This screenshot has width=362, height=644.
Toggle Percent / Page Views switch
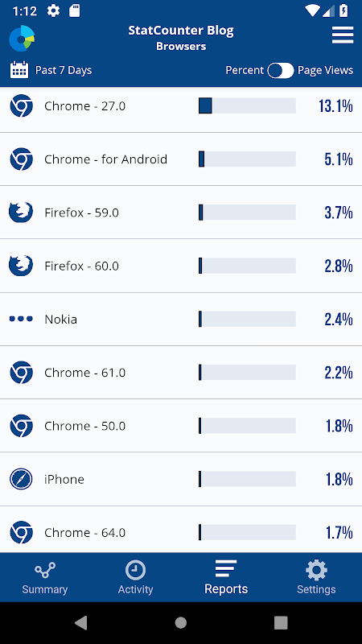pos(281,71)
